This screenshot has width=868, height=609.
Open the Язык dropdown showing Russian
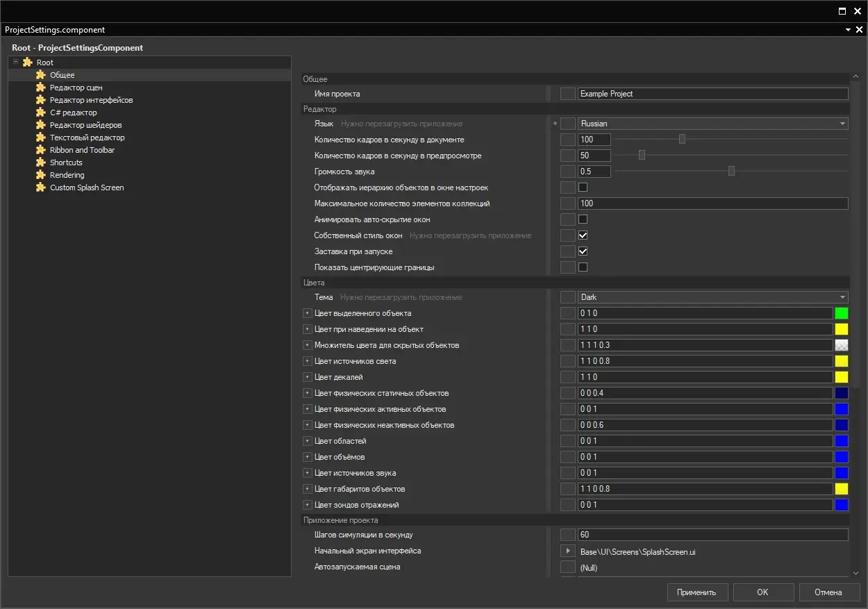[x=713, y=124]
